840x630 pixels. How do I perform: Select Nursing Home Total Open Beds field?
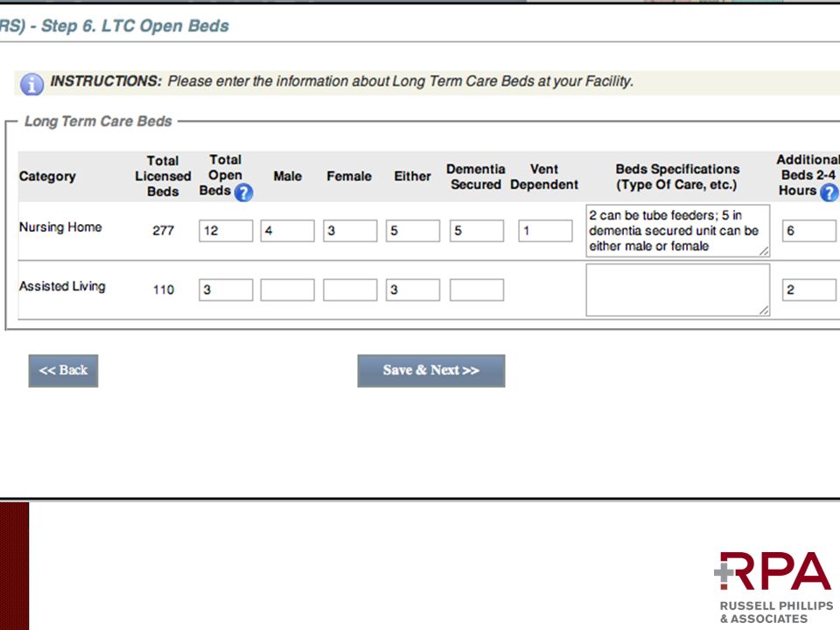pos(226,231)
